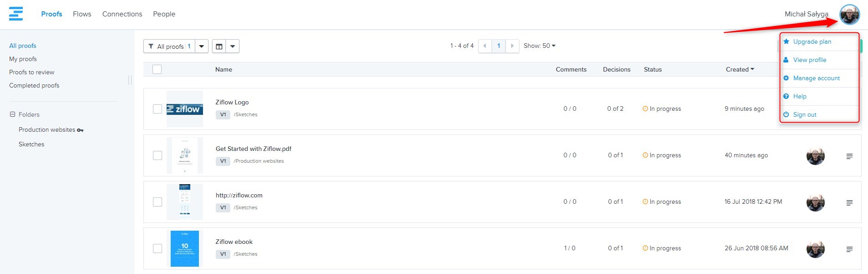Viewport: 868px width, 274px height.
Task: Go to the next page arrow
Action: pos(512,46)
